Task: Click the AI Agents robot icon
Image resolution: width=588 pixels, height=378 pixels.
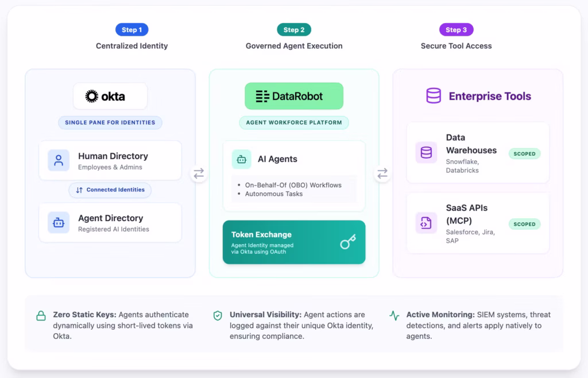Action: click(241, 159)
